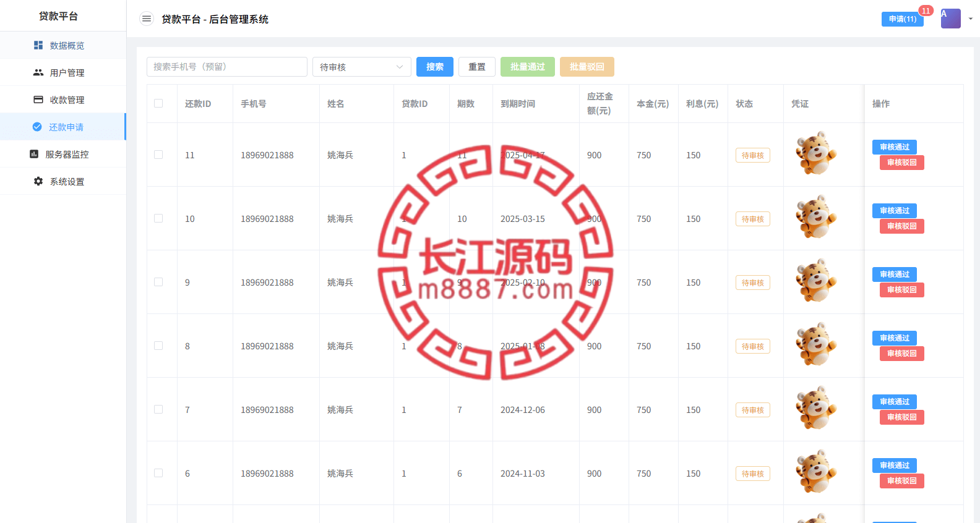Click the 收款管理 card icon
Screen dimensions: 980x523
pyautogui.click(x=38, y=100)
